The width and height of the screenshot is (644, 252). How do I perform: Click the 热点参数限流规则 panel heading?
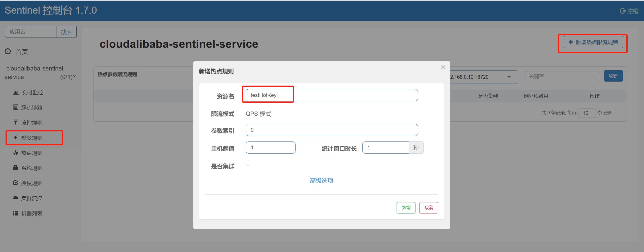(117, 74)
